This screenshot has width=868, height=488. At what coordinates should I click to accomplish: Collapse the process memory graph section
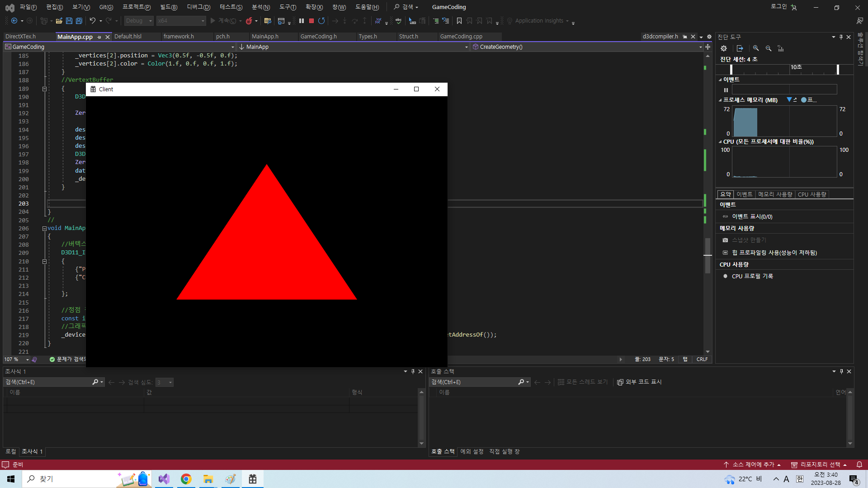coord(720,100)
